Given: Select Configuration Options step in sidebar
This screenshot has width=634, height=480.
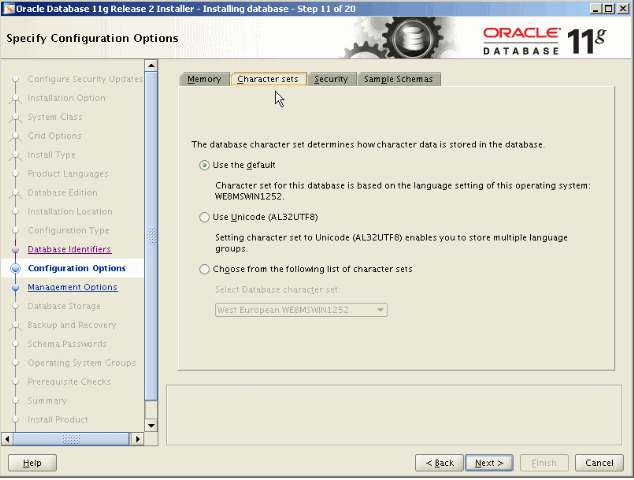Looking at the screenshot, I should tap(76, 269).
